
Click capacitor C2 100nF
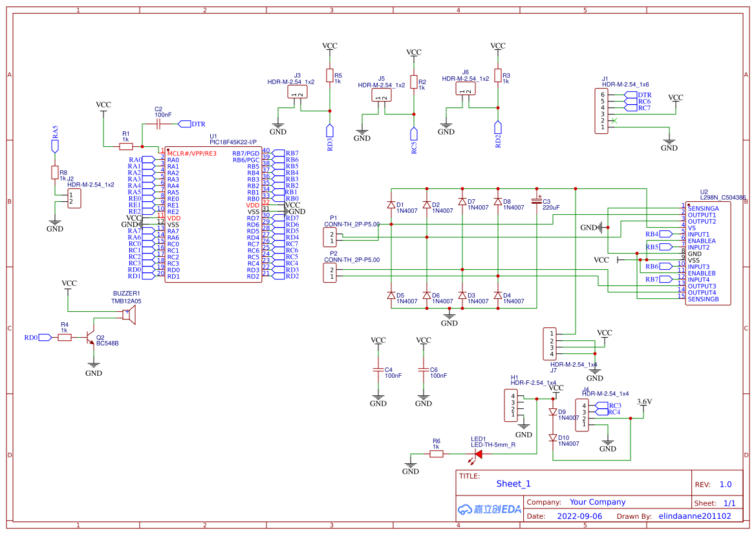[157, 124]
